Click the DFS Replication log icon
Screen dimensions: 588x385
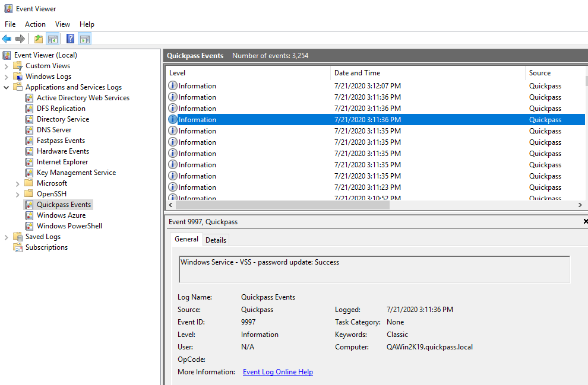tap(29, 109)
